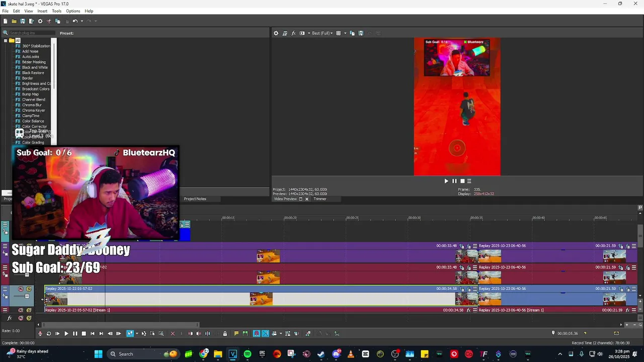Click the Record icon in transport bar
Viewport: 644px width, 362px height.
point(40,333)
